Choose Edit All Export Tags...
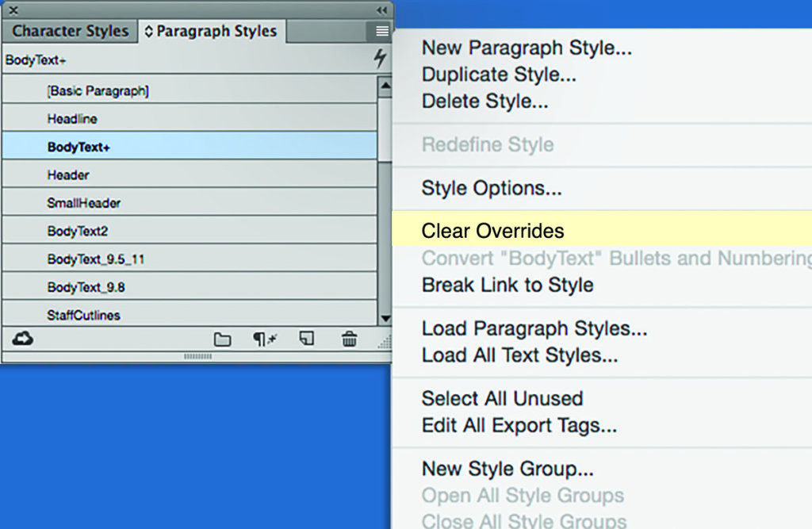Image resolution: width=812 pixels, height=529 pixels. tap(519, 425)
